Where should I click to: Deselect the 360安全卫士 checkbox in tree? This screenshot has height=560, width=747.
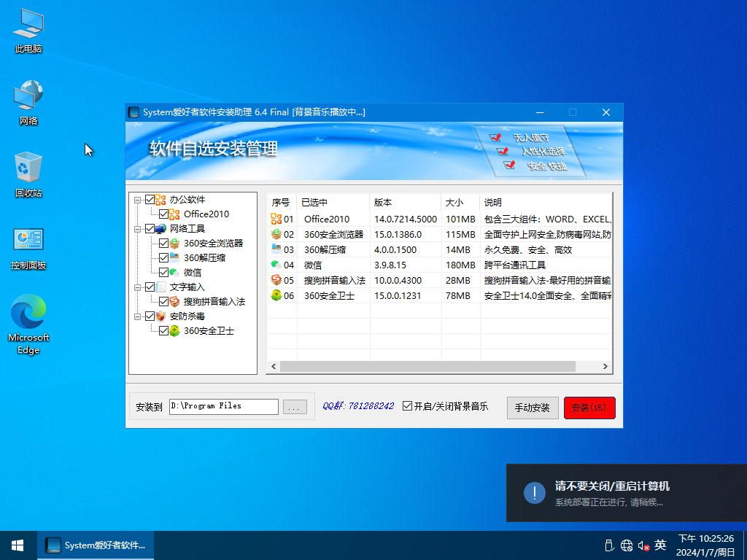163,331
